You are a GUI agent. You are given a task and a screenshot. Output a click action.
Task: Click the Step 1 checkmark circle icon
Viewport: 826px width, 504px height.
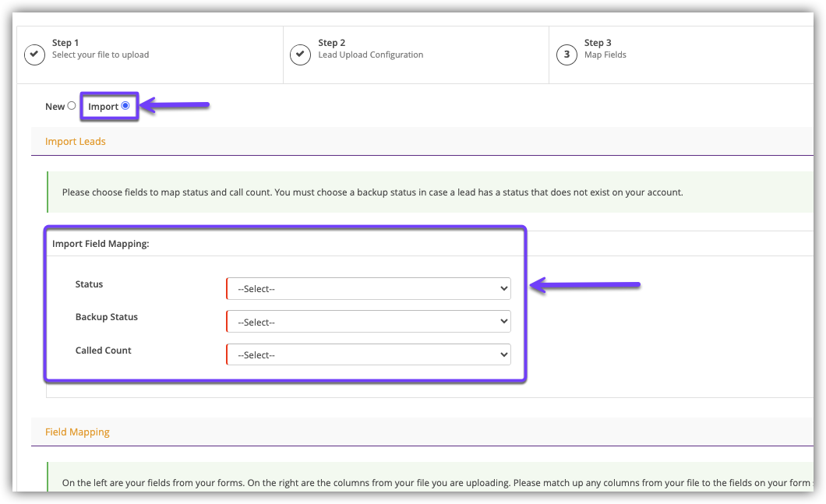pyautogui.click(x=34, y=55)
